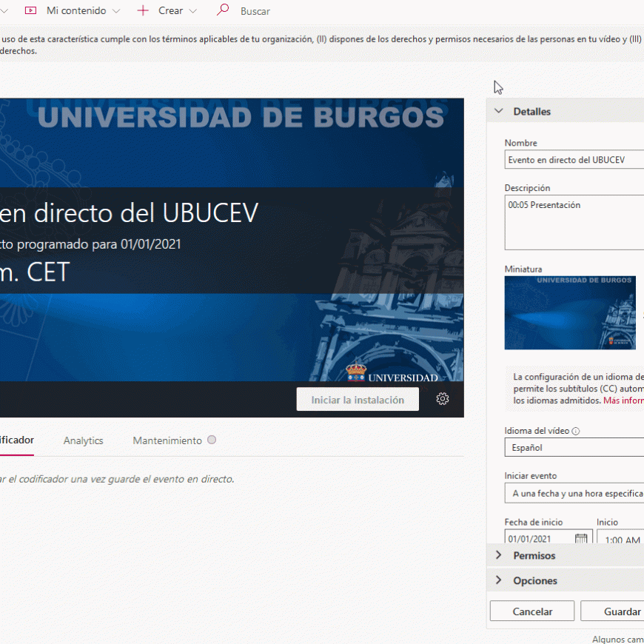Select the Miniatura thumbnail image
The width and height of the screenshot is (644, 644).
[570, 313]
